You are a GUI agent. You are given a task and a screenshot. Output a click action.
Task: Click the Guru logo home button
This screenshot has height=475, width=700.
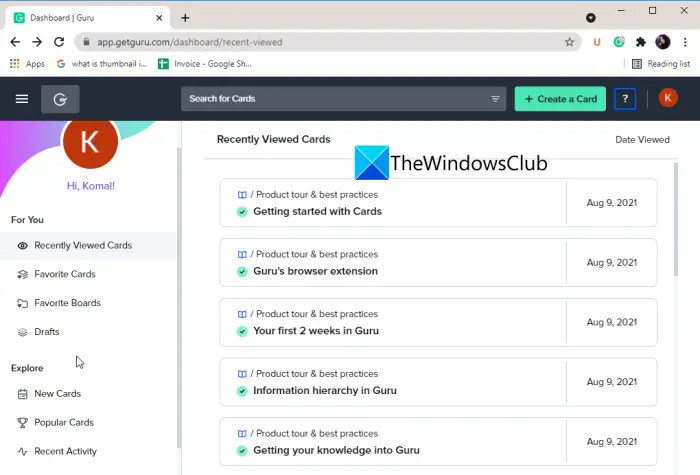coord(60,99)
